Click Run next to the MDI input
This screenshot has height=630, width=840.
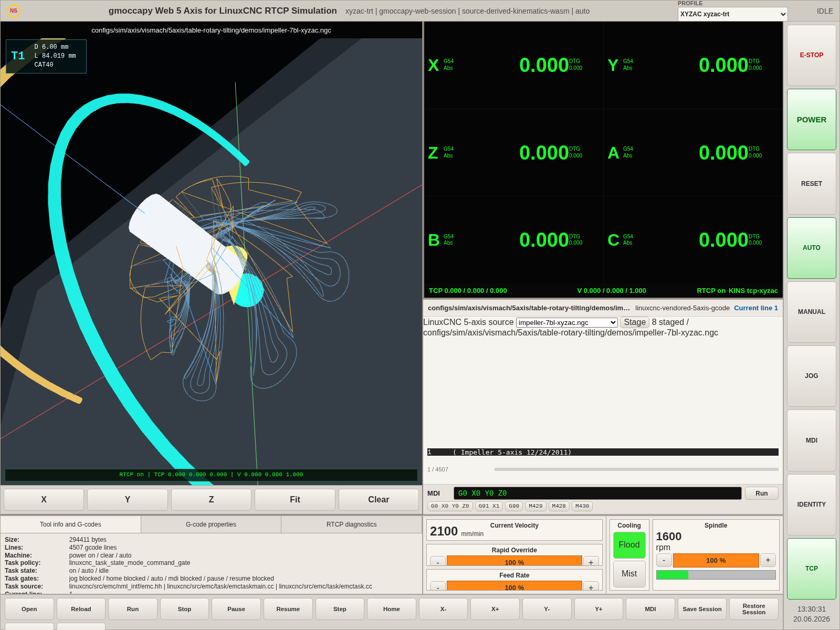761,493
